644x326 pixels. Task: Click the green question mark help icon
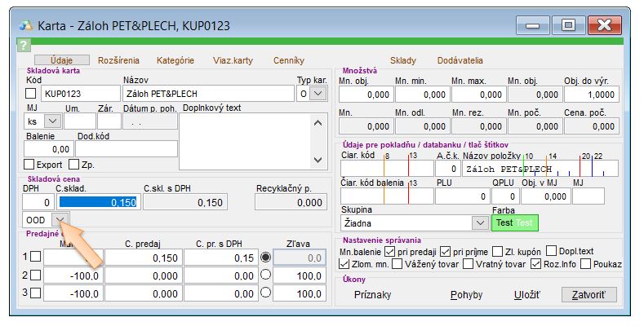point(24,46)
